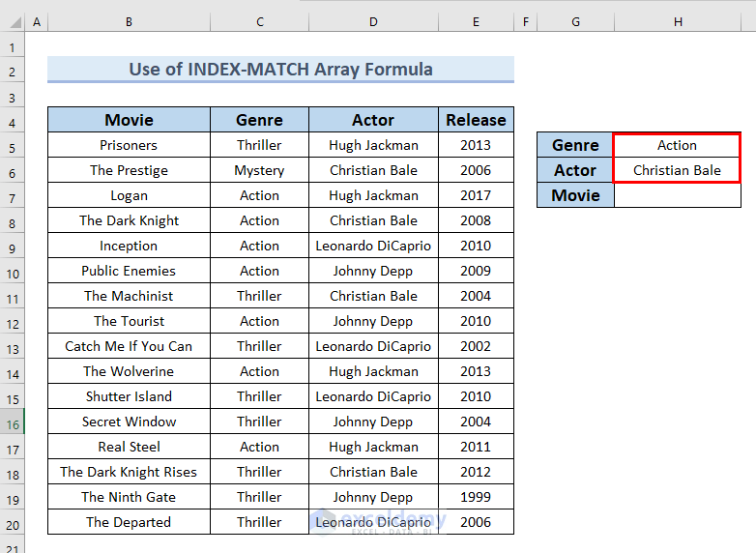Select the release year 1999 cell
The height and width of the screenshot is (553, 756).
[476, 497]
